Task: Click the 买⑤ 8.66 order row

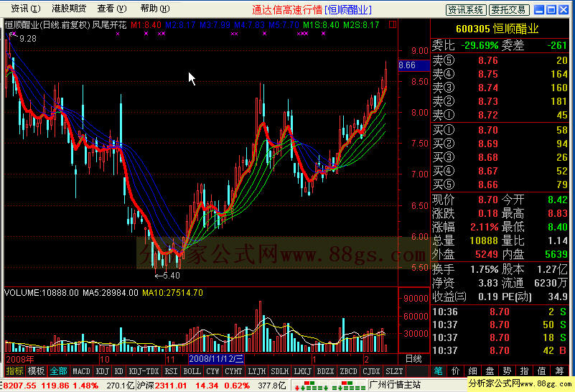Action: [500, 185]
